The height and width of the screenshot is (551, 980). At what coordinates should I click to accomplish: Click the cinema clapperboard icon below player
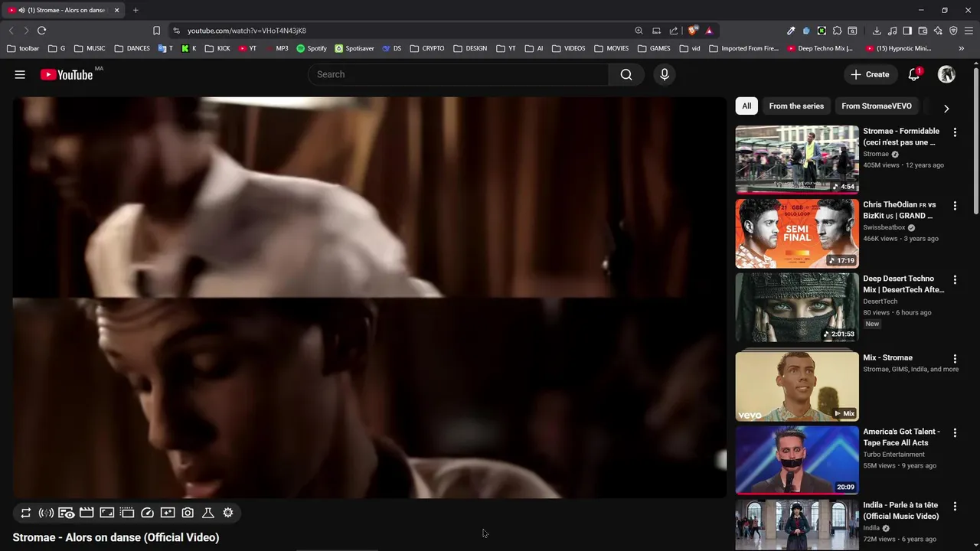87,513
